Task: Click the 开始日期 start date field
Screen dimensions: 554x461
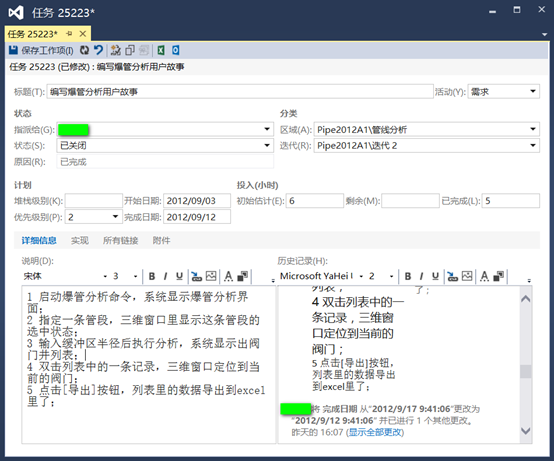Action: [197, 201]
